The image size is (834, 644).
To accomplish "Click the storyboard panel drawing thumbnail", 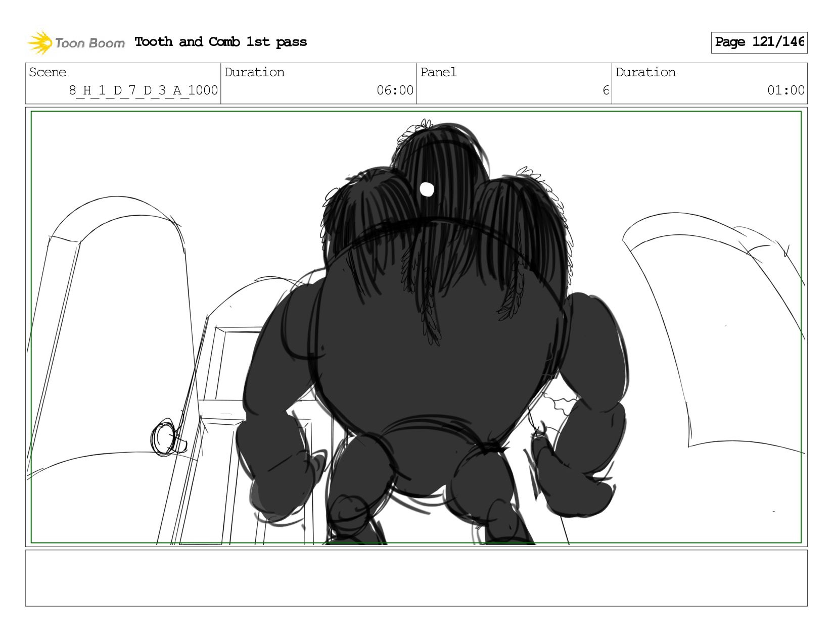I will pos(416,327).
